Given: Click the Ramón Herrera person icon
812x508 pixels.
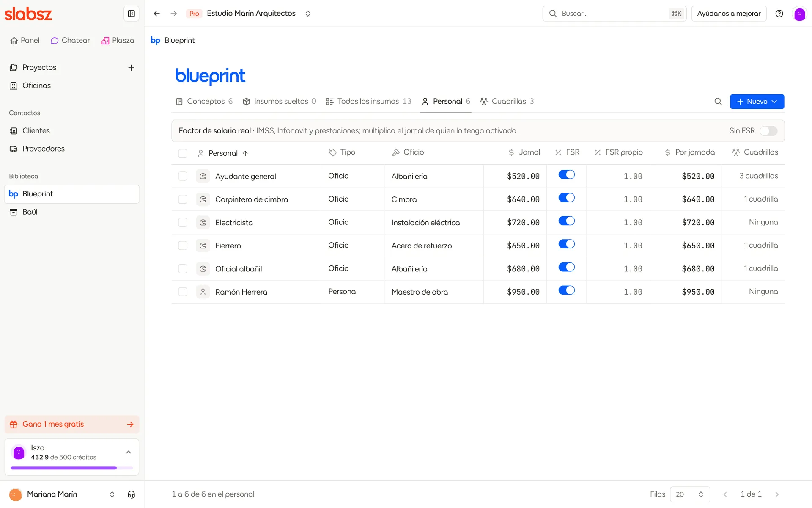Looking at the screenshot, I should (x=203, y=292).
